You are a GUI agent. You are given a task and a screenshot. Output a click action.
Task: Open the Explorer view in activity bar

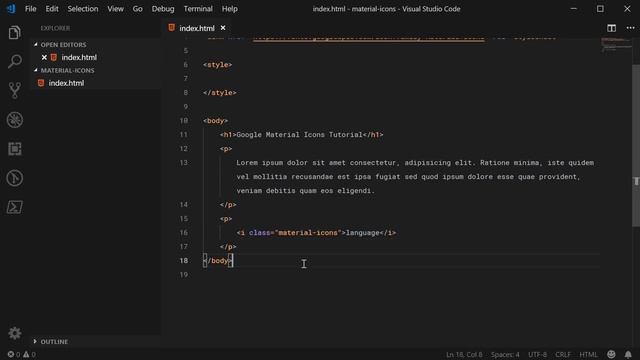coord(14,33)
